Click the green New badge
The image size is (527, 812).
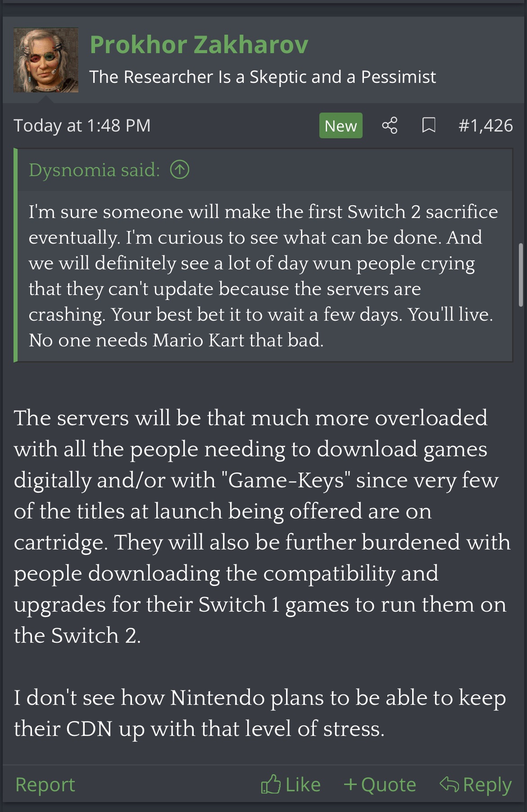[x=341, y=126]
